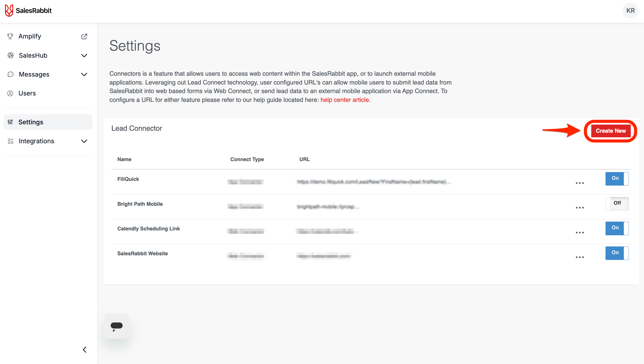Open Amplify external link icon
The width and height of the screenshot is (644, 364).
[84, 36]
